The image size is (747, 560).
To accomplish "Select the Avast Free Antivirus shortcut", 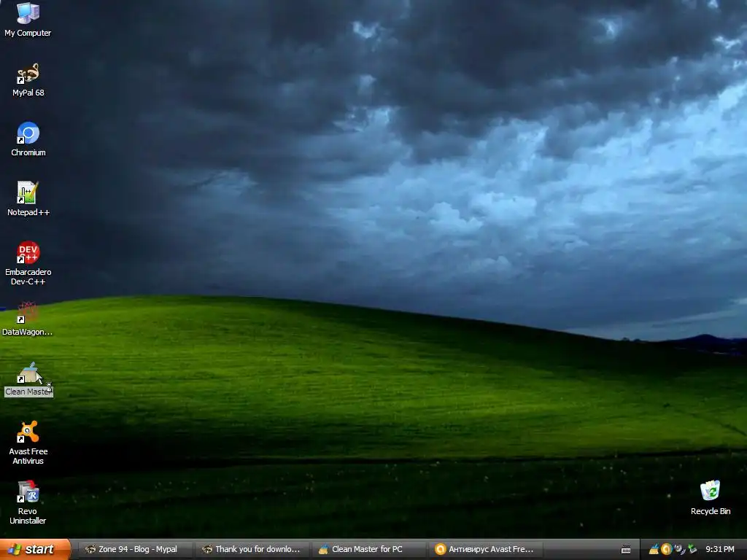I will tap(28, 443).
